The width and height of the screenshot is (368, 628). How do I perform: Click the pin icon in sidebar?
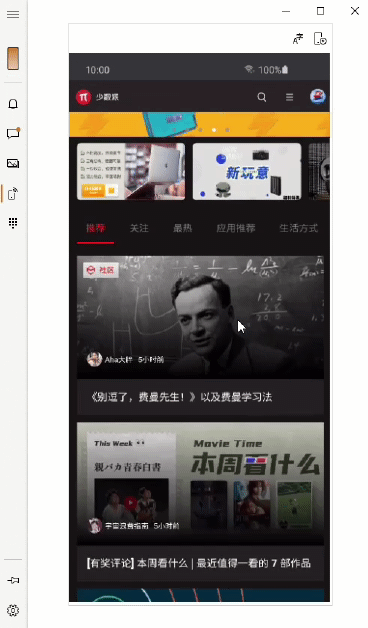tap(13, 580)
